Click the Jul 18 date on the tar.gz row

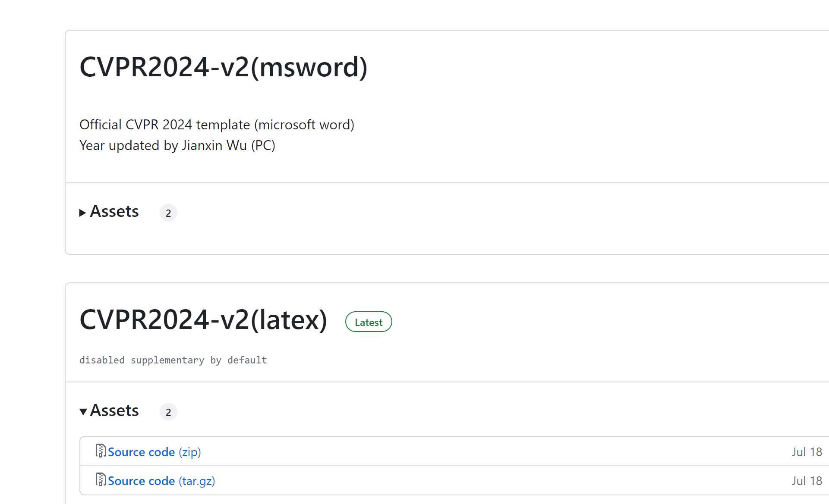[x=807, y=481]
